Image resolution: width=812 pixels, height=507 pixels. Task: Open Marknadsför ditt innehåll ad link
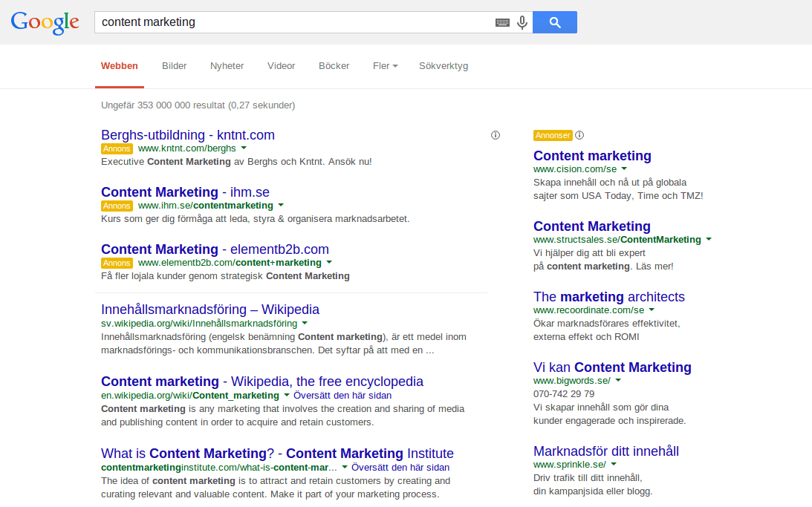pos(606,451)
